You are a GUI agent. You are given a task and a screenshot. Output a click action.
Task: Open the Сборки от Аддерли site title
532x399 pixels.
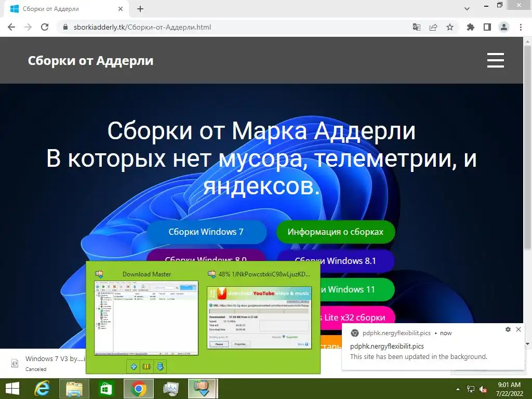coord(90,60)
